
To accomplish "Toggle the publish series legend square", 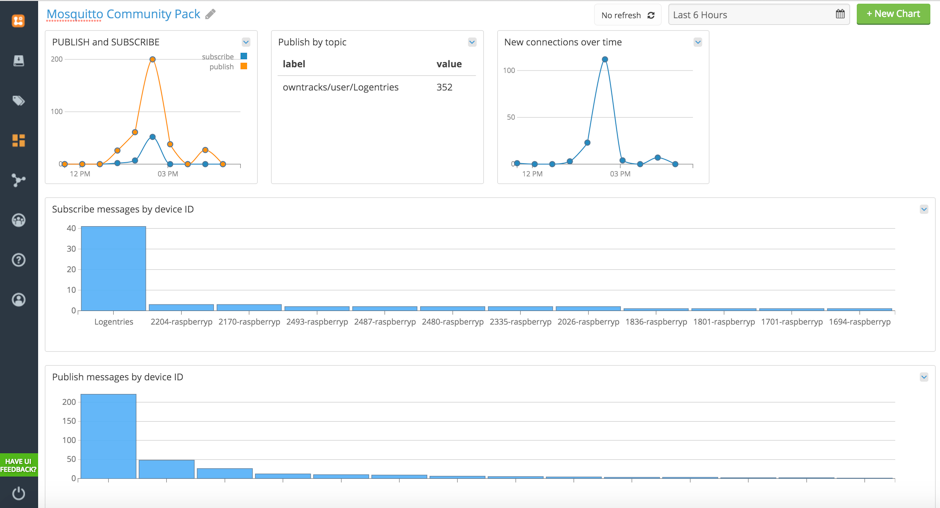I will click(x=244, y=67).
